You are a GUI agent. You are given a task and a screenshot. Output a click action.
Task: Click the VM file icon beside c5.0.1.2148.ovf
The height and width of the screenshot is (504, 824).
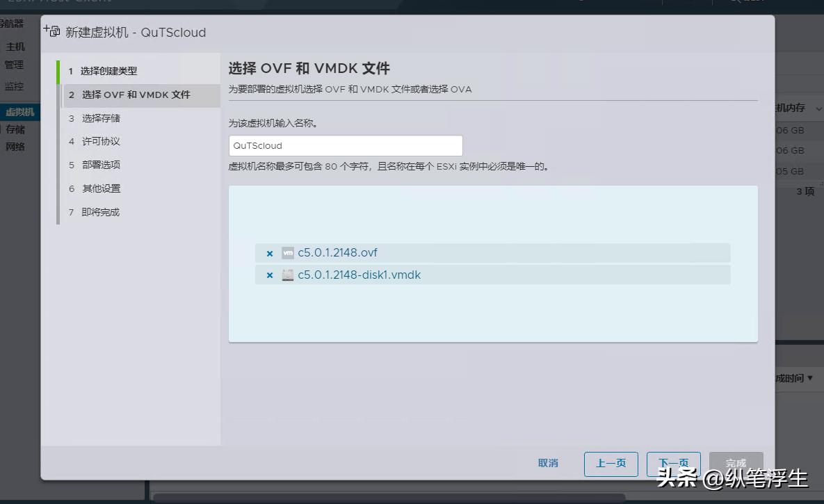[x=287, y=253]
